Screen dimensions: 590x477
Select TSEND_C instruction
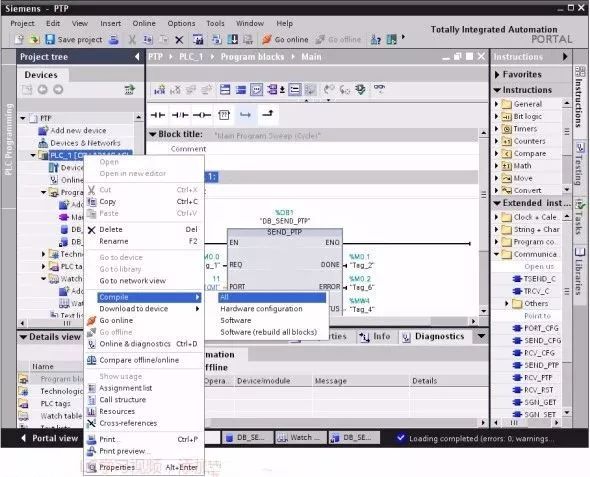pos(534,279)
